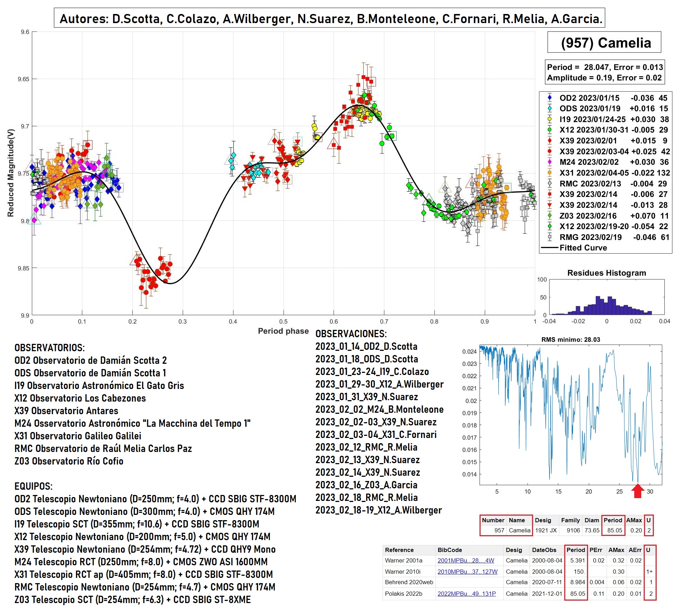Select the Residues Histogram title
The width and height of the screenshot is (678, 616).
607,273
